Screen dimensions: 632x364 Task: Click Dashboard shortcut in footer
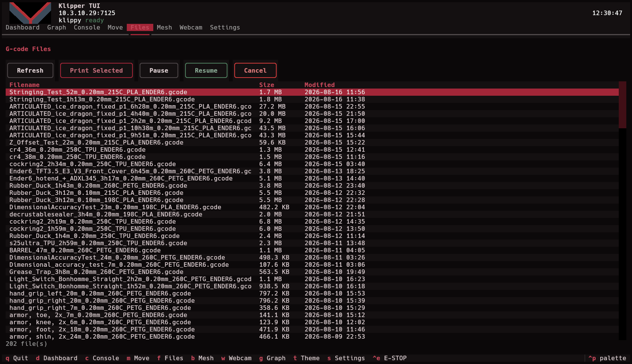point(57,358)
